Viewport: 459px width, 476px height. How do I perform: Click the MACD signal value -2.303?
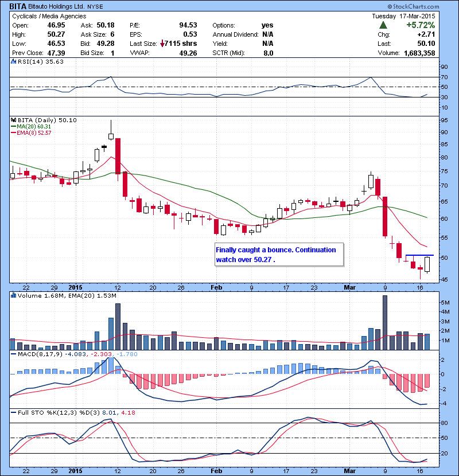(102, 354)
